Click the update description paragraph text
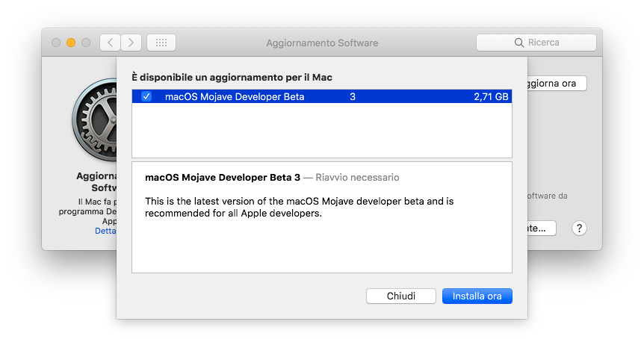This screenshot has height=339, width=644. tap(299, 208)
